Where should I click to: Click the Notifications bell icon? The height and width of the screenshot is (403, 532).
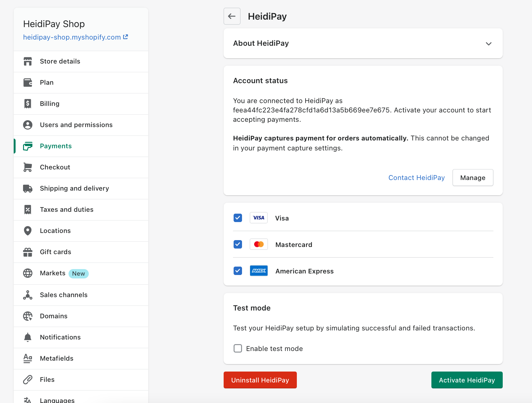[28, 337]
